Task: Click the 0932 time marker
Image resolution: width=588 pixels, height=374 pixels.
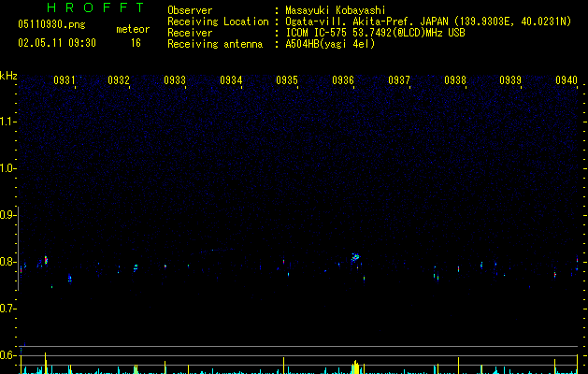Action: pos(119,80)
